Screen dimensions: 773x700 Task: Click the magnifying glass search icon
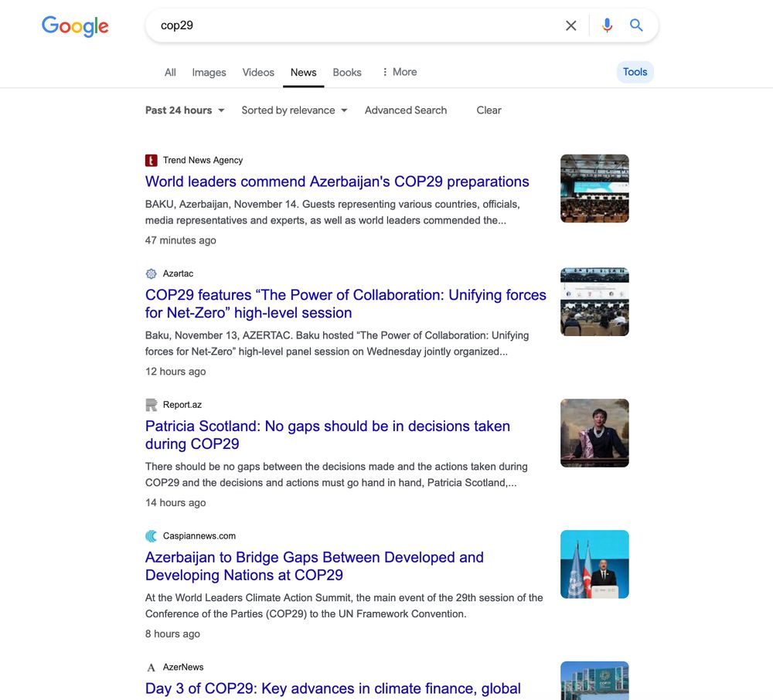pyautogui.click(x=636, y=25)
